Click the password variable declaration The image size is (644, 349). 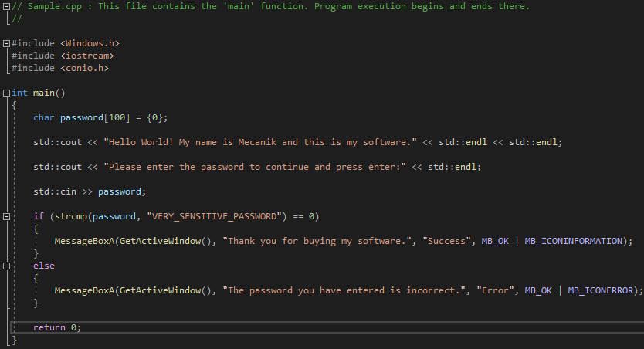[81, 118]
